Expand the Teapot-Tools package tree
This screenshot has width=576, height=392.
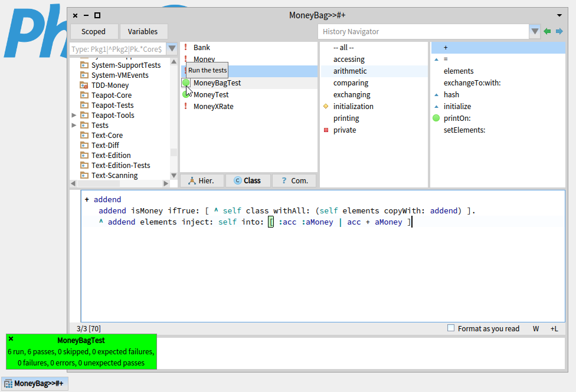[x=74, y=116]
